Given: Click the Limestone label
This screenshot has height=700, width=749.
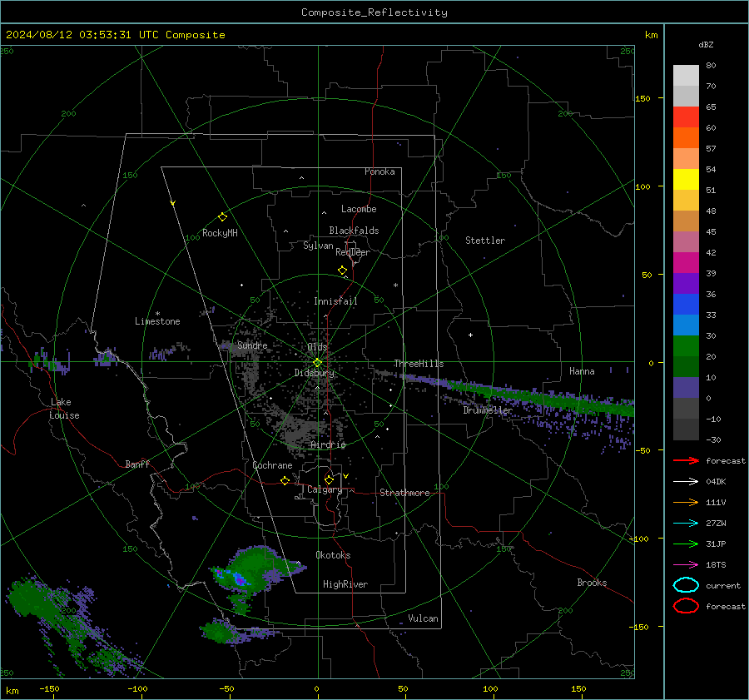Looking at the screenshot, I should (157, 321).
